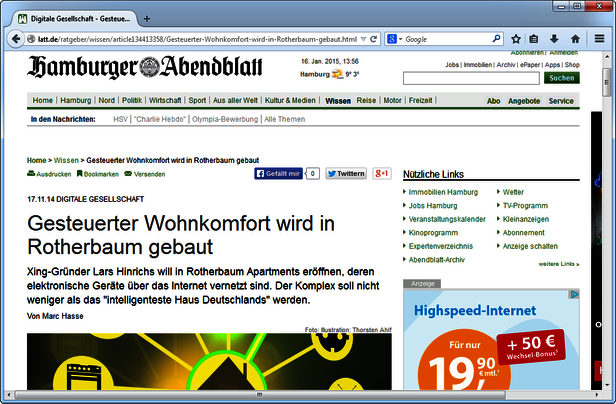
Task: Click the Google +1 button
Action: coord(382,173)
